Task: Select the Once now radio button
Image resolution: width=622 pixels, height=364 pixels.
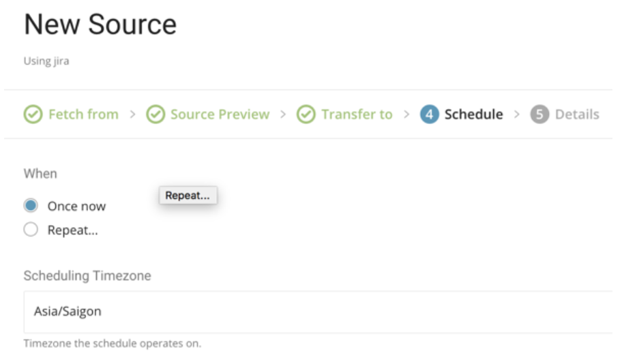Action: [x=31, y=206]
